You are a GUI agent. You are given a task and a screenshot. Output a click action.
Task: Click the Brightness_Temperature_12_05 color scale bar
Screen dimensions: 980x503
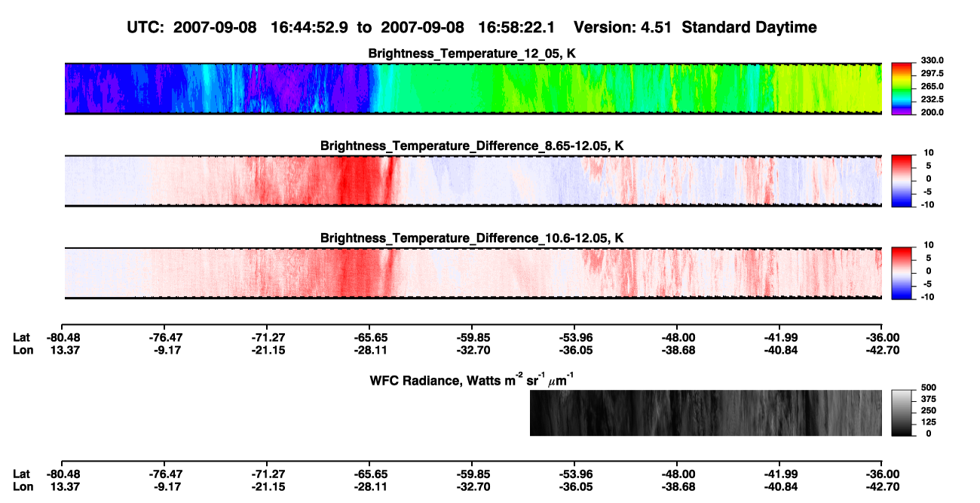[x=903, y=89]
